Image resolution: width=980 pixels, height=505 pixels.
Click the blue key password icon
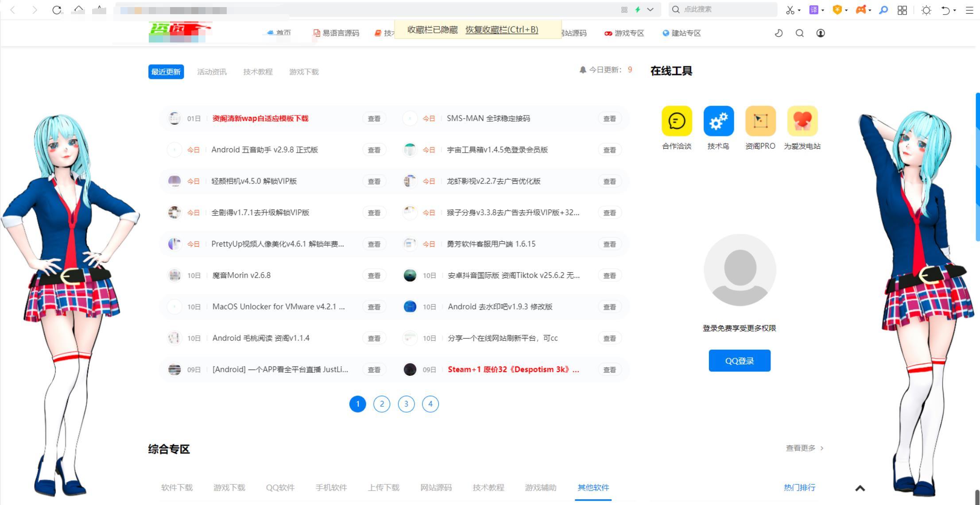[883, 10]
